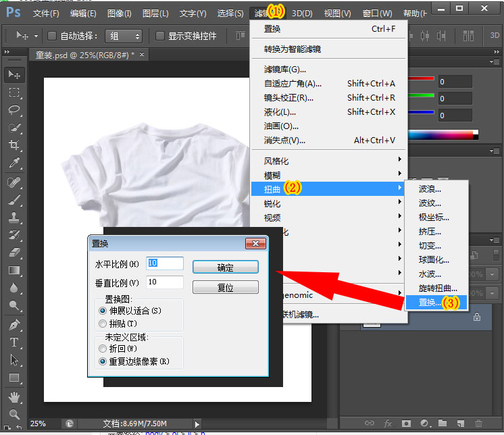Select the Gradient tool
The image size is (504, 435).
14,270
